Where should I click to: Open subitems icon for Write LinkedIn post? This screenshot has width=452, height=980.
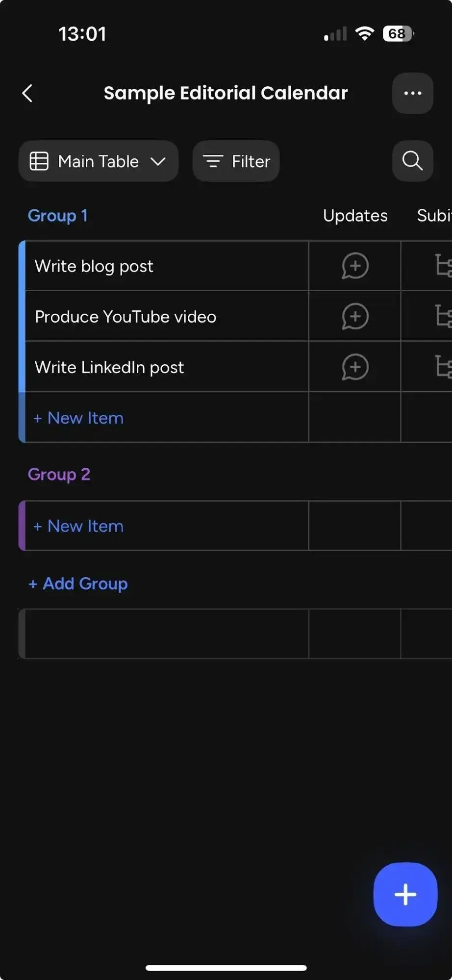coord(443,367)
